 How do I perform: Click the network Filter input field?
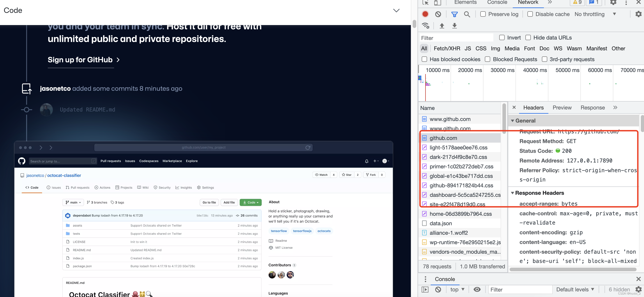pyautogui.click(x=456, y=38)
